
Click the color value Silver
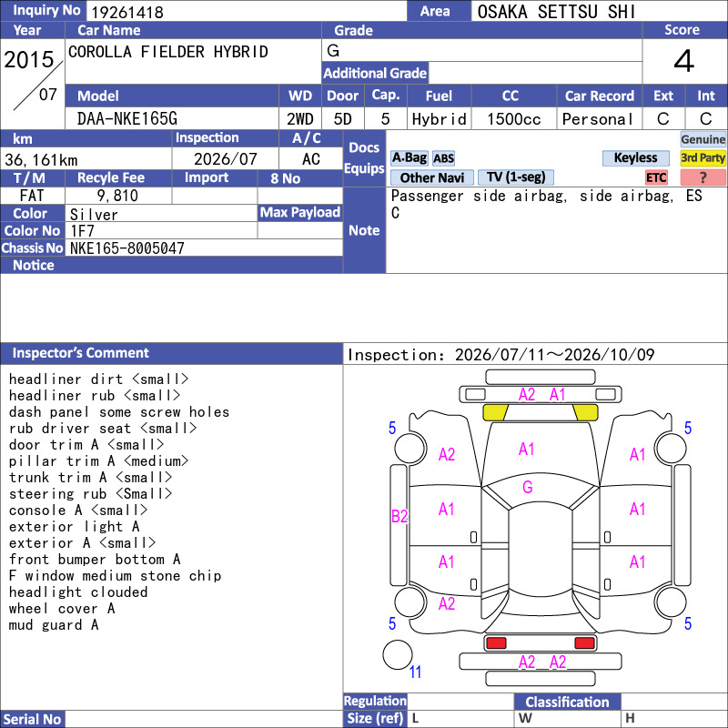94,215
